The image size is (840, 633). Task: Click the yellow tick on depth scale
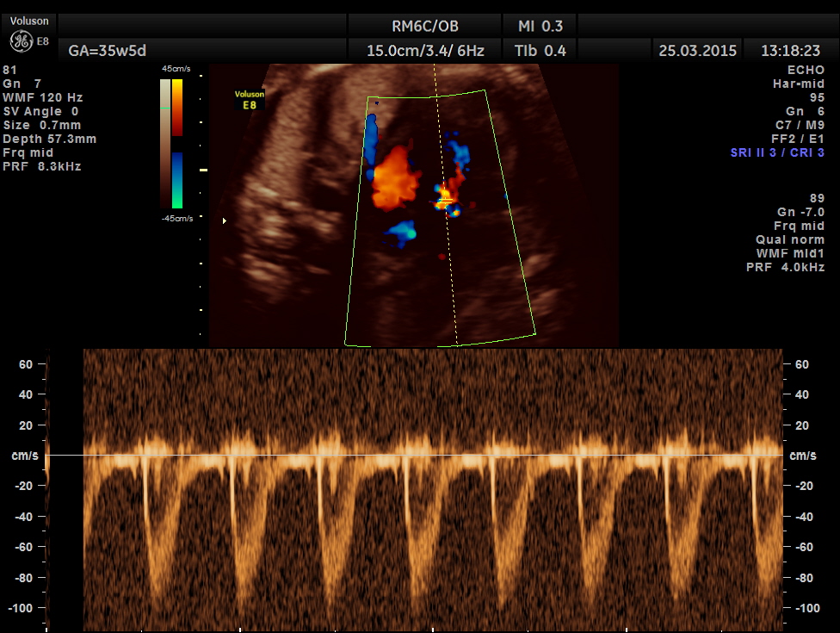203,171
